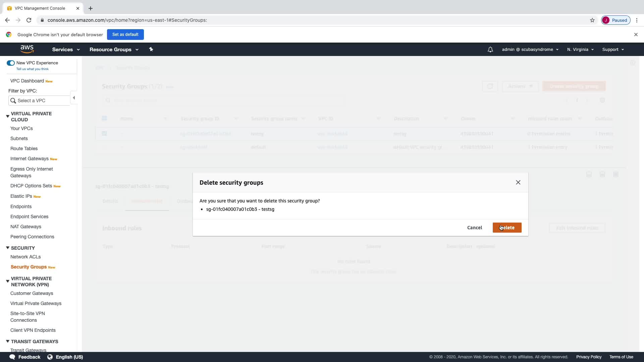Collapse the sidebar with arrow handle
The image size is (644, 362).
pos(74,98)
